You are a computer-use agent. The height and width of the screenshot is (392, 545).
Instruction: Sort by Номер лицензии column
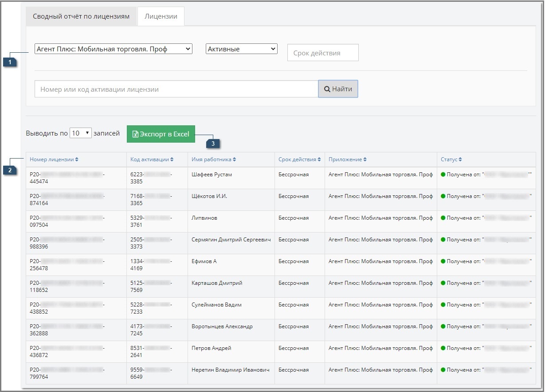click(x=54, y=159)
